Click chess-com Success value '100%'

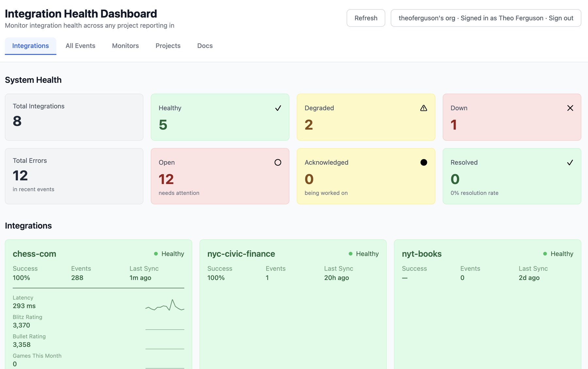click(21, 278)
